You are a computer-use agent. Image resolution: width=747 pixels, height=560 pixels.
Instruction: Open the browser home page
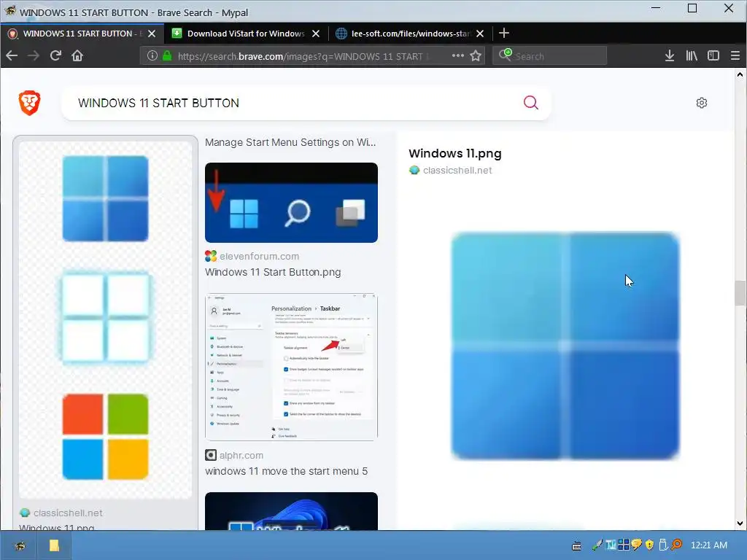tap(77, 55)
